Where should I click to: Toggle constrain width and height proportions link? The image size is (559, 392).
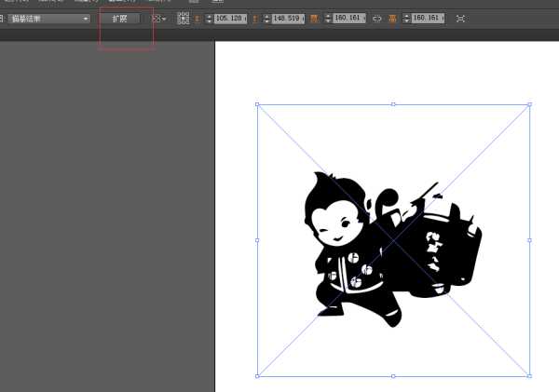pyautogui.click(x=376, y=19)
